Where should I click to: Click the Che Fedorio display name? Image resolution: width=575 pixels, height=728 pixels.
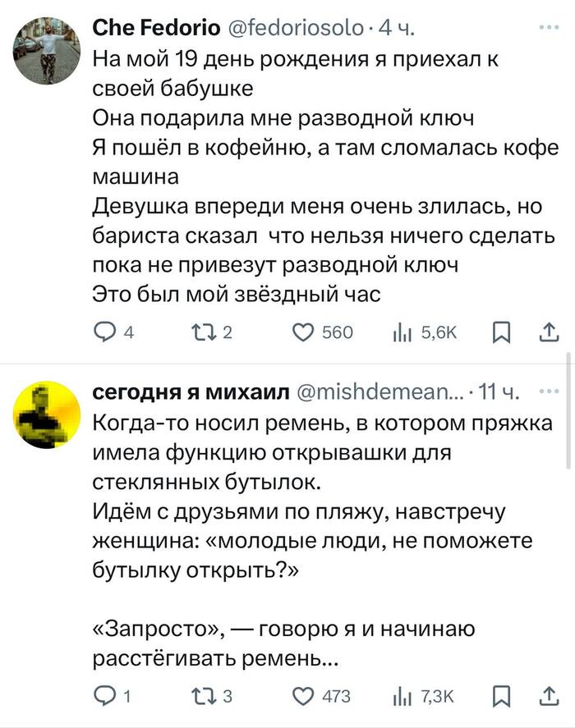[x=154, y=30]
